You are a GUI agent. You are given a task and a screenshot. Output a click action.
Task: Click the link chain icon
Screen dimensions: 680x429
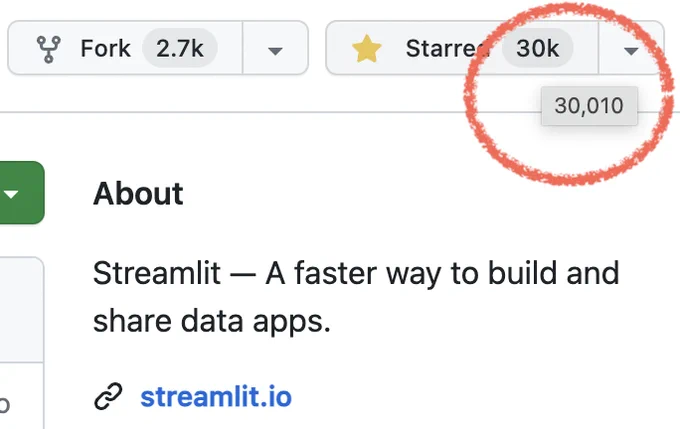coord(108,396)
